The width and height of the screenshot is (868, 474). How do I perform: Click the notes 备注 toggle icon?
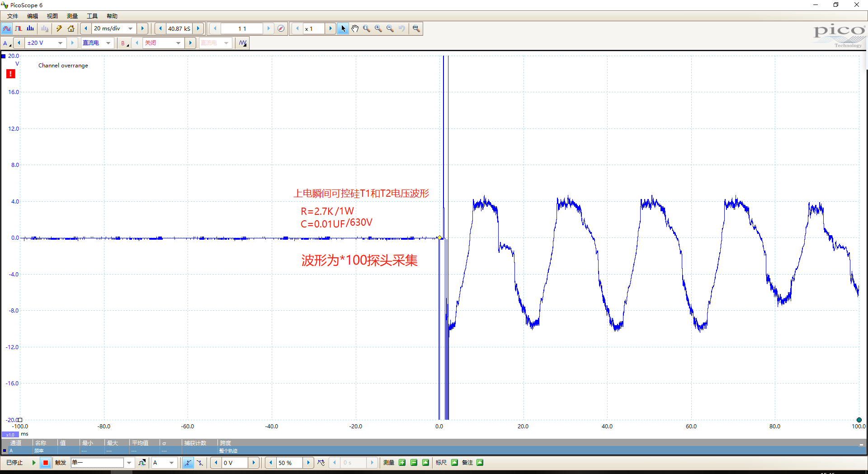tap(480, 463)
